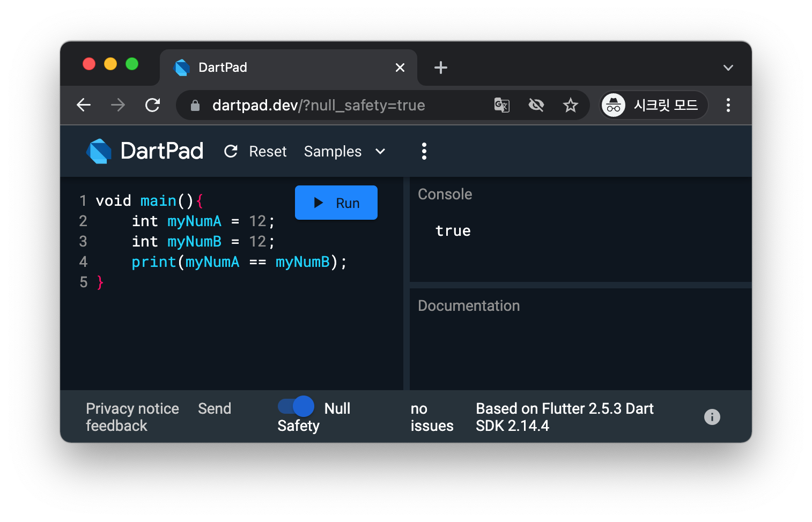Click the lock icon in address bar
The width and height of the screenshot is (812, 522).
point(195,106)
